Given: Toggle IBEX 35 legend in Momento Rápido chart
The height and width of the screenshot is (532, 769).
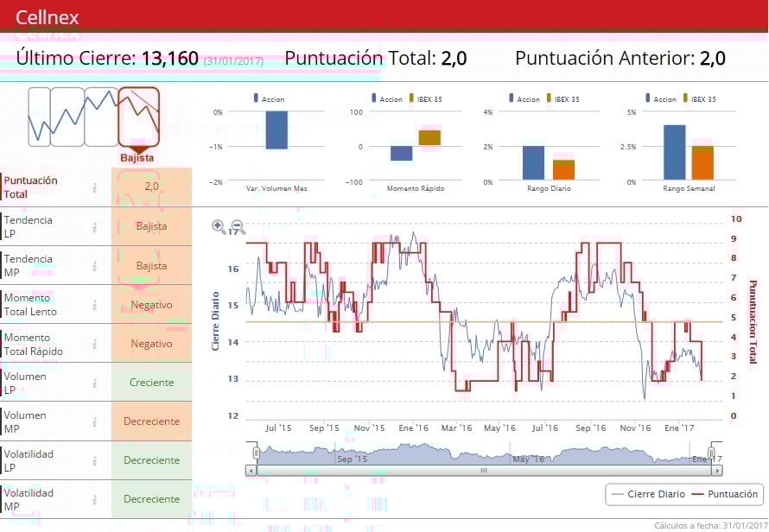Looking at the screenshot, I should coord(426,98).
